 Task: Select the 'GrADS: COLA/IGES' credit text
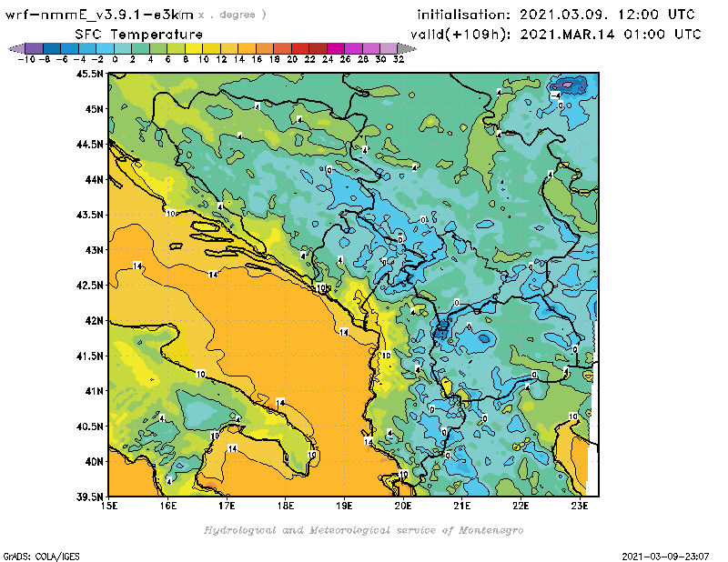(41, 556)
